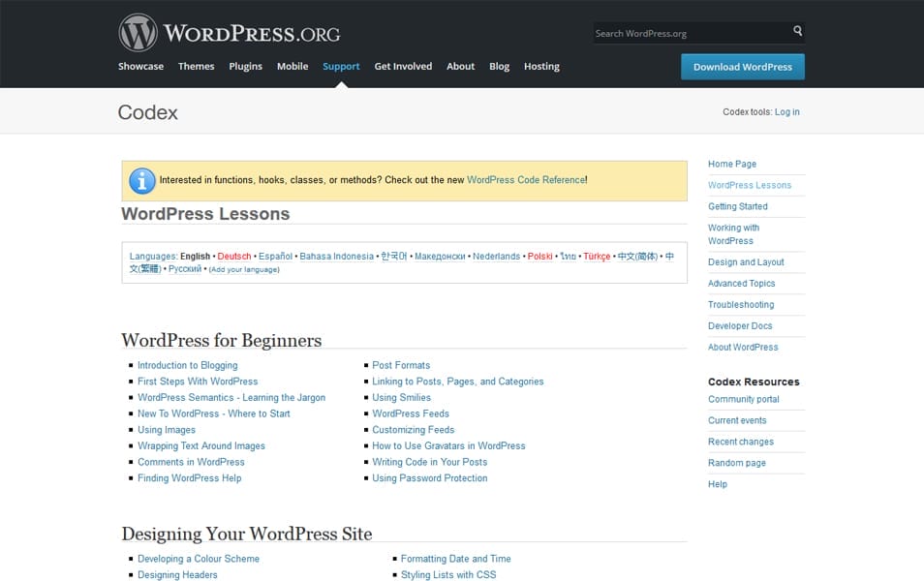Open the Themes section
The image size is (924, 581).
[196, 66]
